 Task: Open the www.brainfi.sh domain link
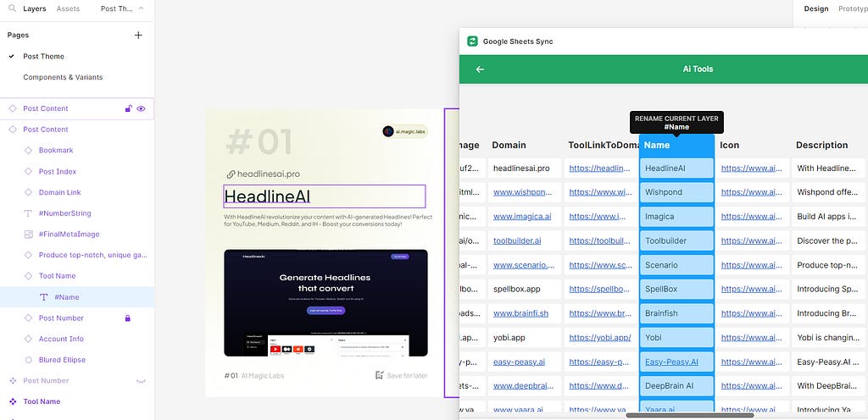521,313
